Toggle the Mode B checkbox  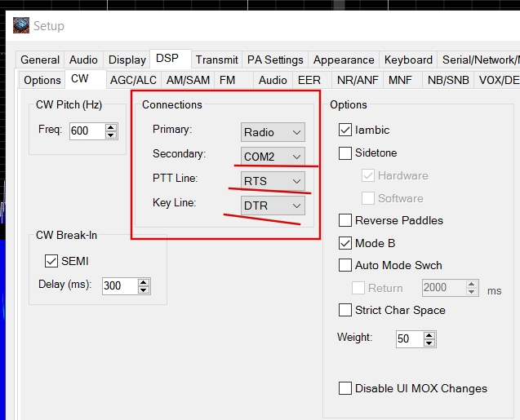[345, 243]
